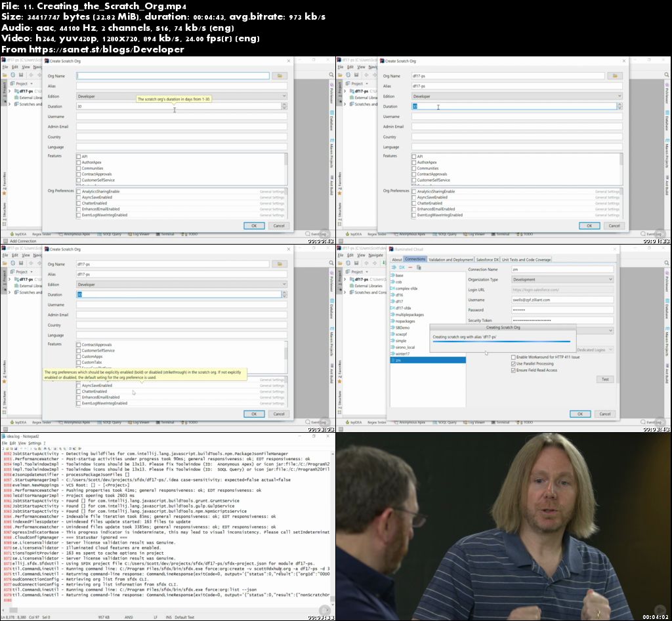Screen dimensions: 672x621
Task: Expand df17-ps project node in 00:00:42 frame
Action: [10, 91]
